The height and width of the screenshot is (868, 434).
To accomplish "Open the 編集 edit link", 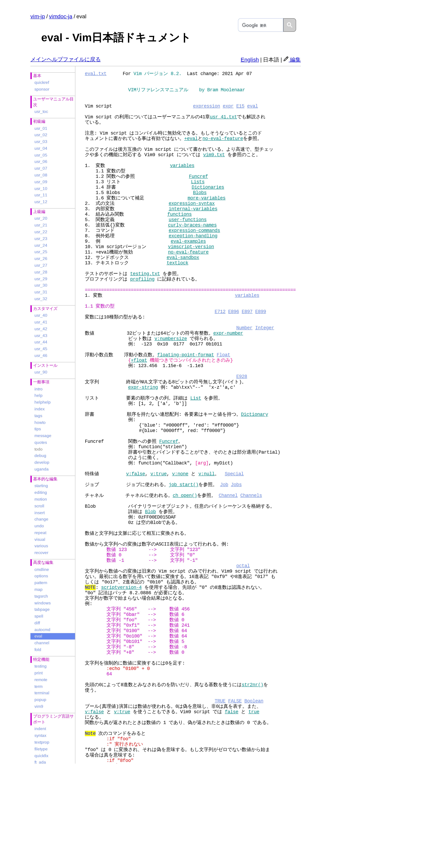I will [x=295, y=60].
